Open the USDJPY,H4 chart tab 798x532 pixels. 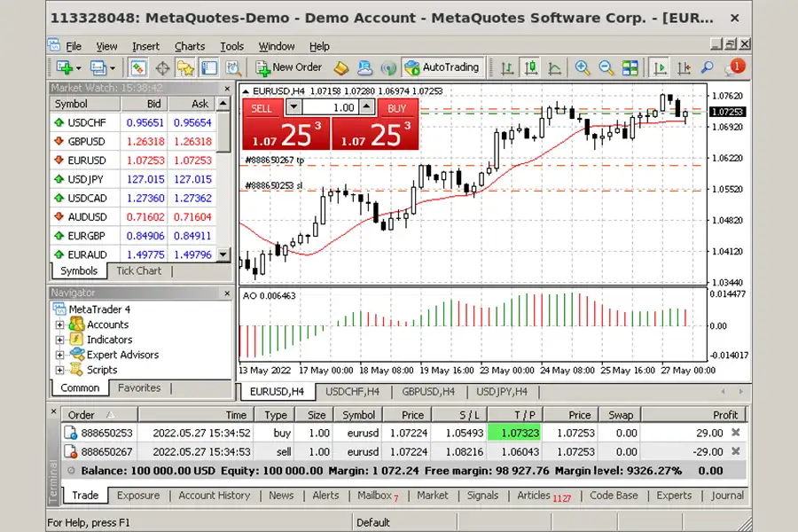tap(502, 392)
